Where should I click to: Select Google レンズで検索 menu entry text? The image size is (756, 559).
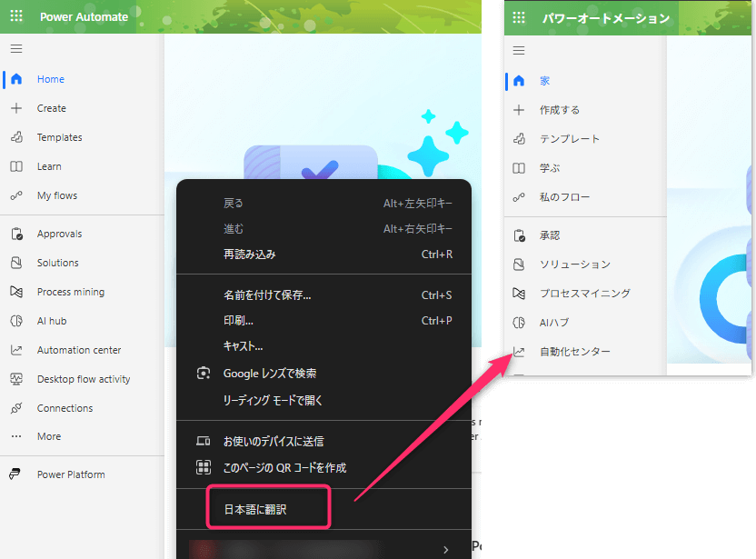270,374
